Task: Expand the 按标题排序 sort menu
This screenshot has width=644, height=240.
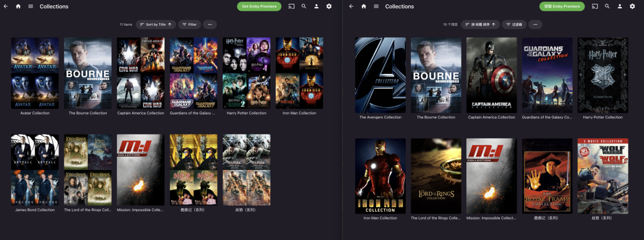Action: point(480,25)
